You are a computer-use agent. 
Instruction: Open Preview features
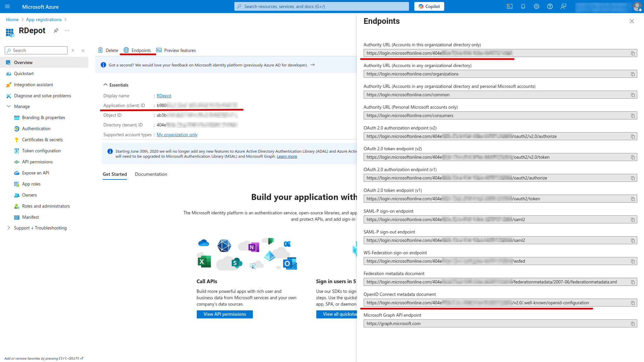[x=176, y=50]
